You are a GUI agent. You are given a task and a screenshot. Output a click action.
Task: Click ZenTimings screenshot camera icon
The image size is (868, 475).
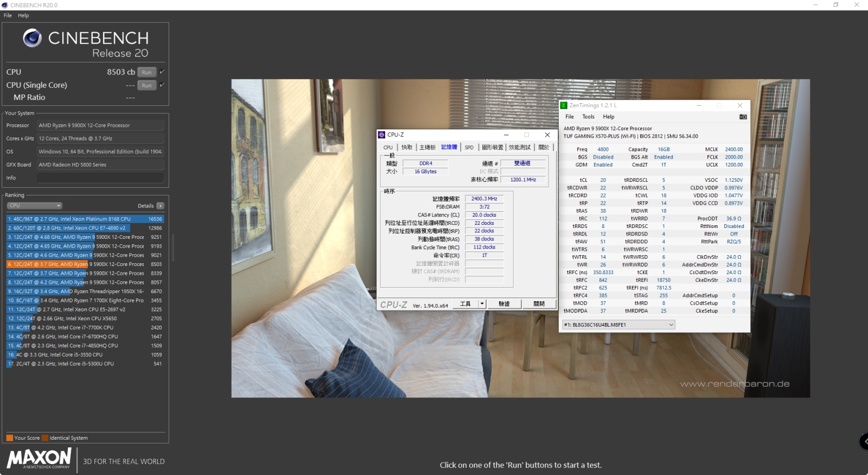(743, 117)
